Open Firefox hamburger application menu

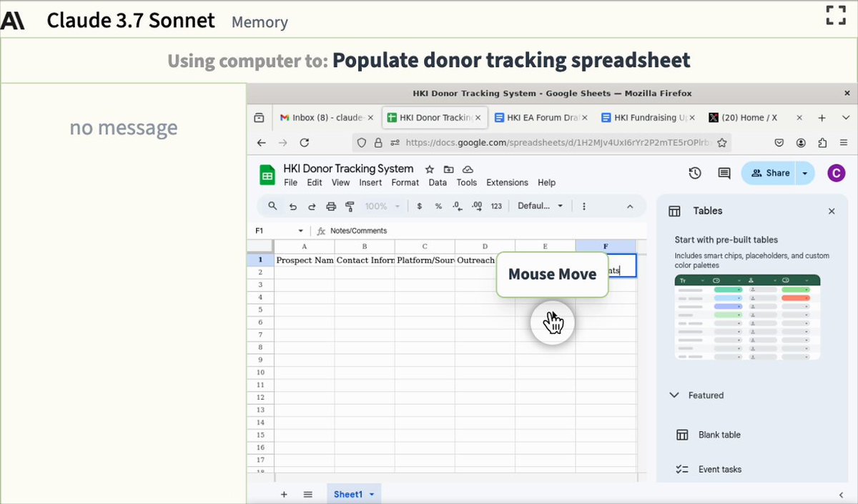tap(844, 142)
